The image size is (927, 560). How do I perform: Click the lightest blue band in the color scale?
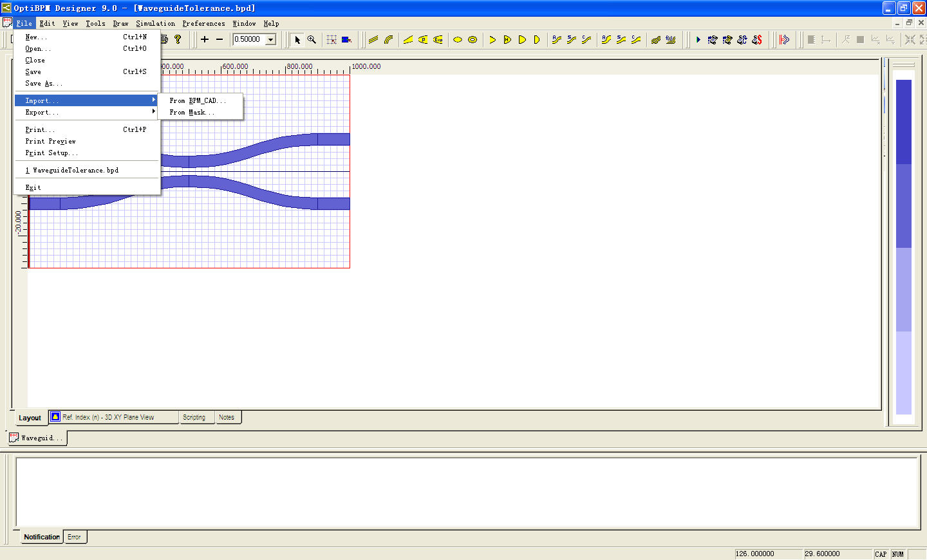point(904,373)
